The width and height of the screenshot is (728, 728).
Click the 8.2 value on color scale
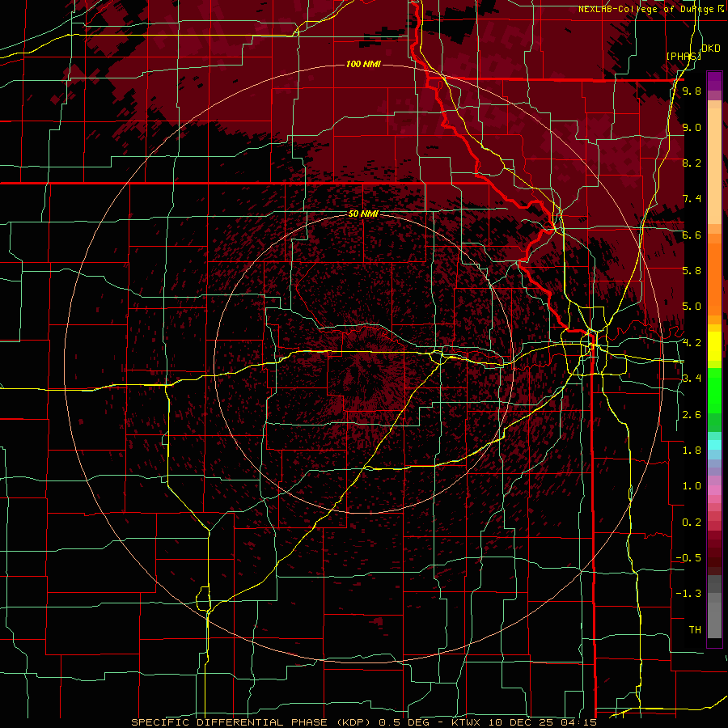click(692, 163)
